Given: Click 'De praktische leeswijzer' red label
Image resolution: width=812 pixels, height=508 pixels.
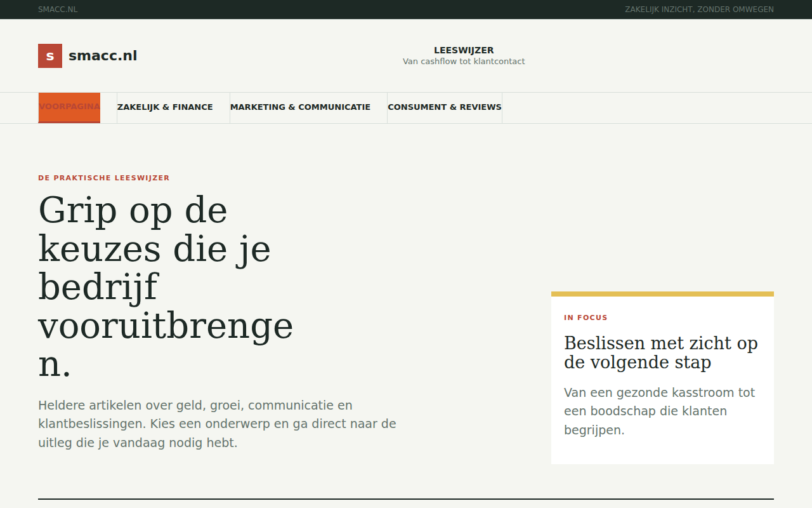Looking at the screenshot, I should tap(104, 178).
